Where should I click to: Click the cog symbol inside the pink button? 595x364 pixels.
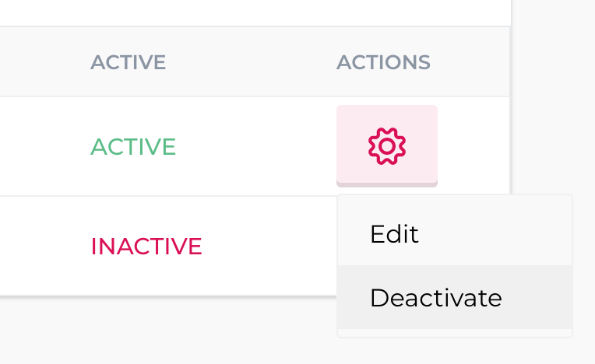tap(387, 146)
